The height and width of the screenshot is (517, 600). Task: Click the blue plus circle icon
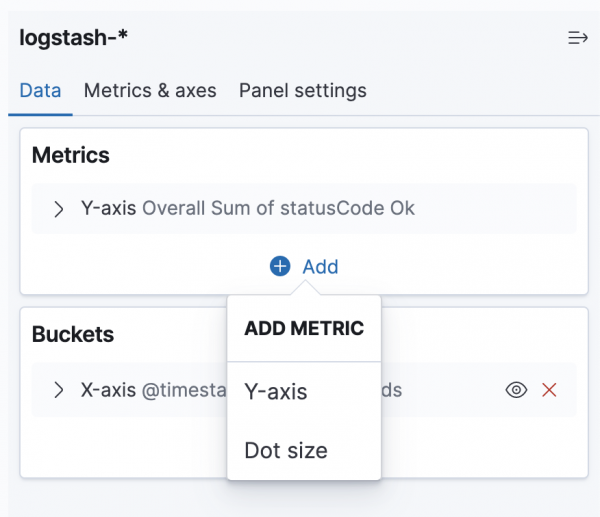click(280, 266)
